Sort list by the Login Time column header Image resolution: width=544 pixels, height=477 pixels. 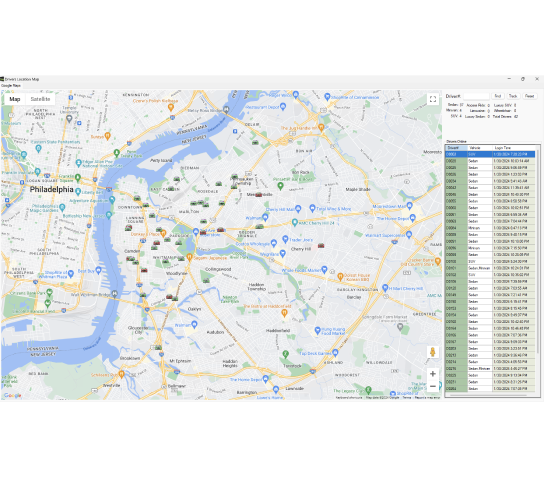pyautogui.click(x=514, y=148)
